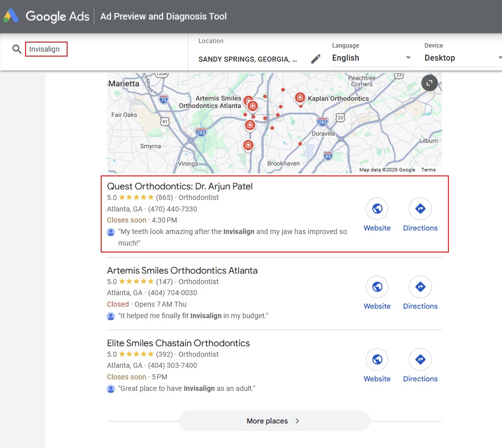Click the Ad Preview and Diagnosis Tool title

pyautogui.click(x=164, y=17)
